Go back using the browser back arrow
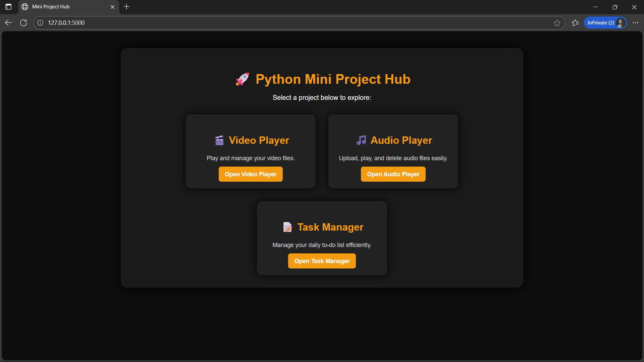This screenshot has height=362, width=644. click(x=8, y=23)
